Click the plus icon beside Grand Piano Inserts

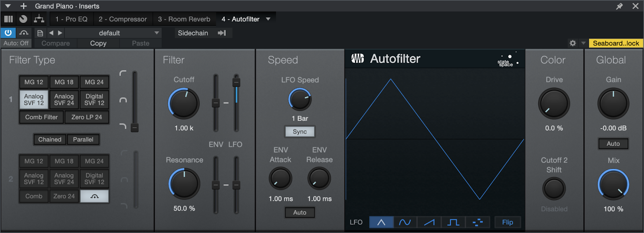click(x=23, y=6)
